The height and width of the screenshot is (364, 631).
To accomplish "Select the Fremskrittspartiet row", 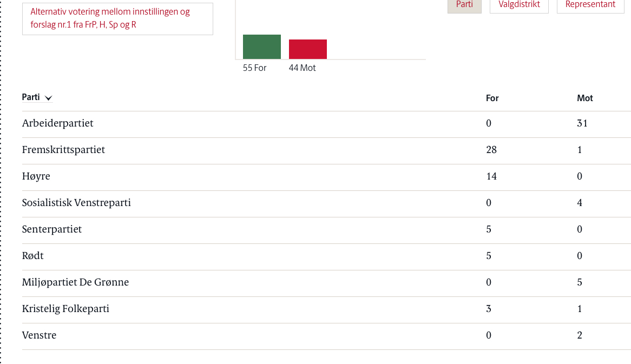I will pyautogui.click(x=63, y=150).
